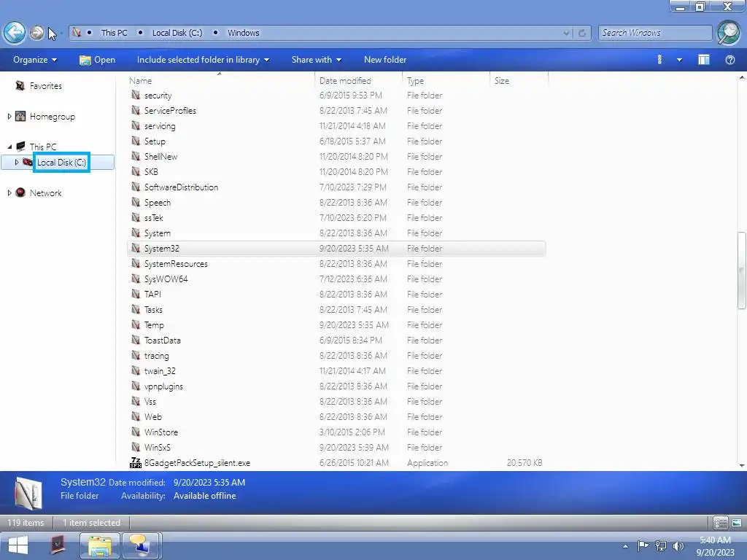Switch to details view in status bar
747x560 pixels.
click(720, 522)
